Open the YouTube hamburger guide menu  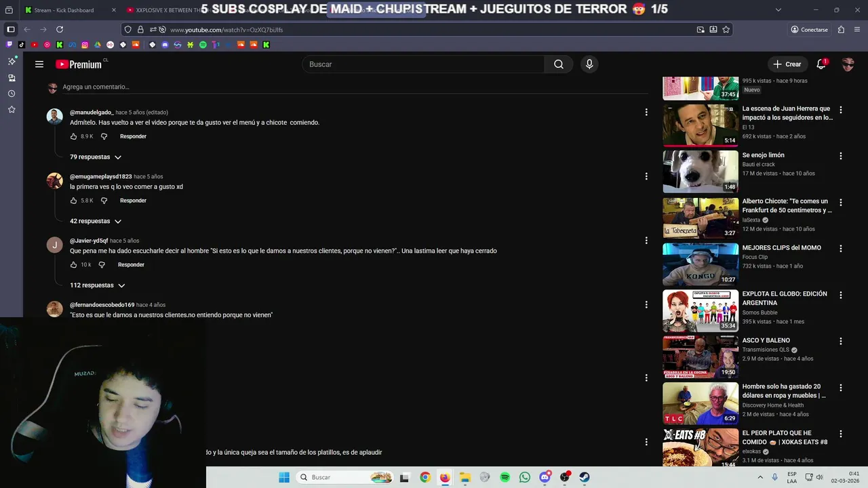tap(39, 64)
